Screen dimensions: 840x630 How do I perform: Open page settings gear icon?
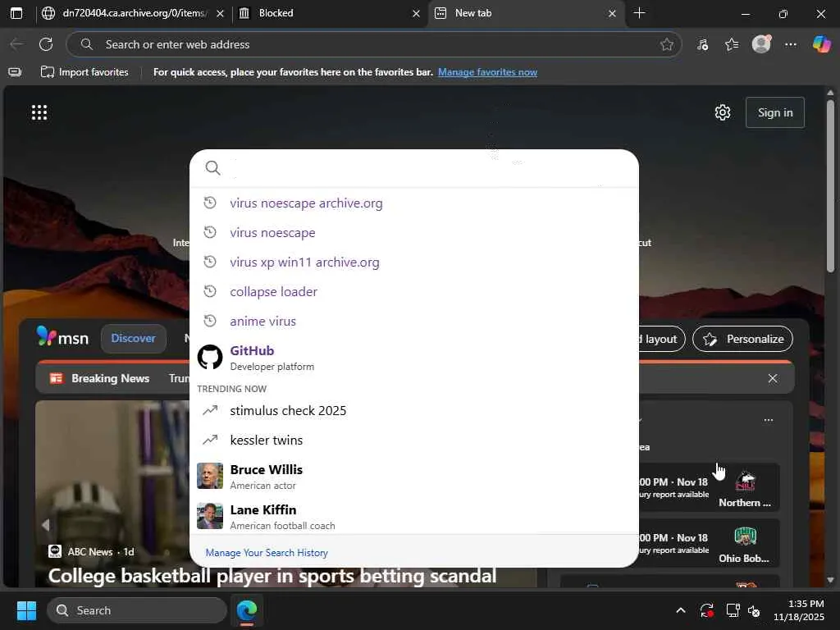[723, 112]
